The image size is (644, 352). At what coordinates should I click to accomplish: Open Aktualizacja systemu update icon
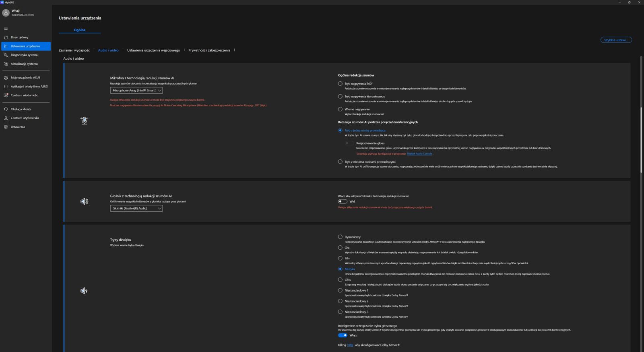6,64
